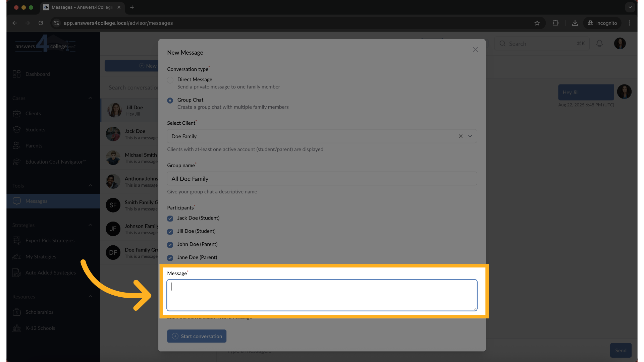Image resolution: width=644 pixels, height=362 pixels.
Task: Select the Direct Message radio option
Action: 170,80
